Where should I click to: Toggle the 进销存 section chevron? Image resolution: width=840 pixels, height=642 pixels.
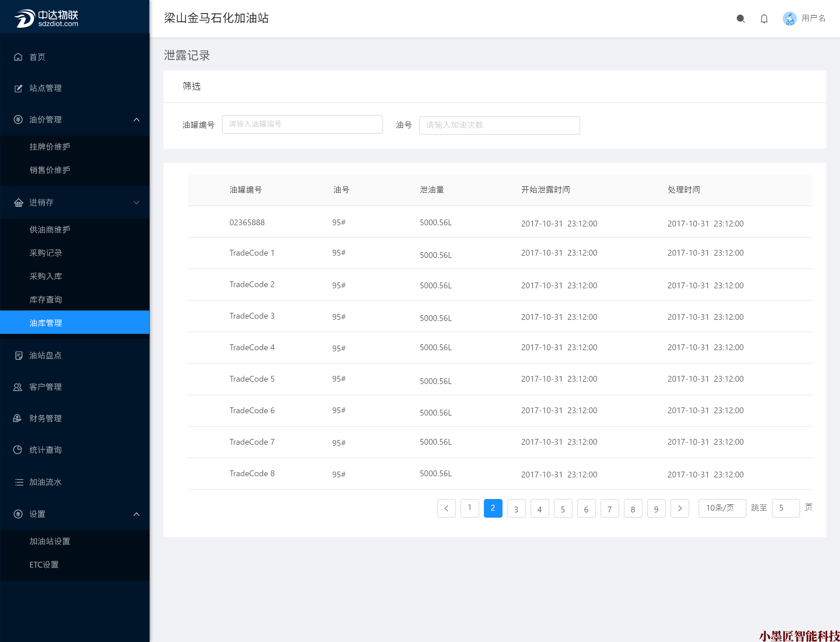136,203
